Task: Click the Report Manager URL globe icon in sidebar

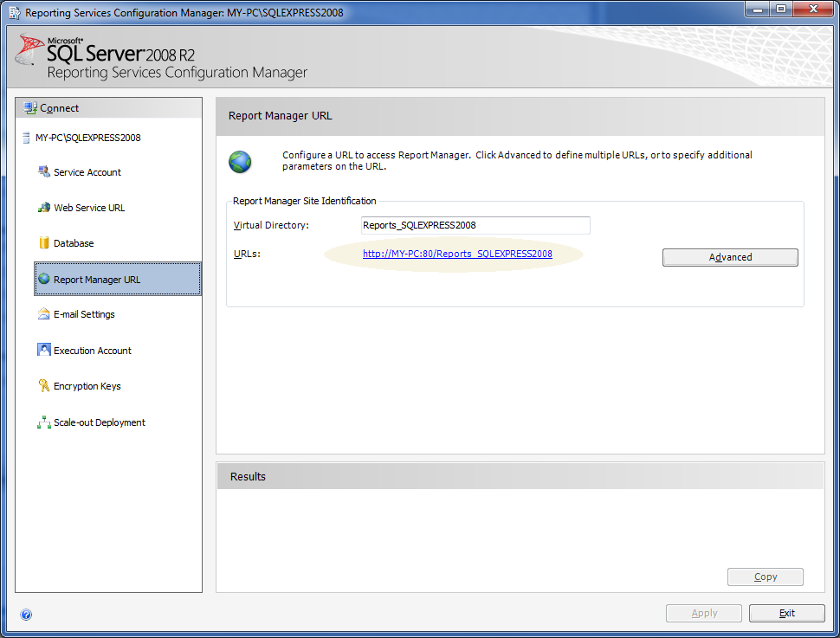Action: point(44,279)
